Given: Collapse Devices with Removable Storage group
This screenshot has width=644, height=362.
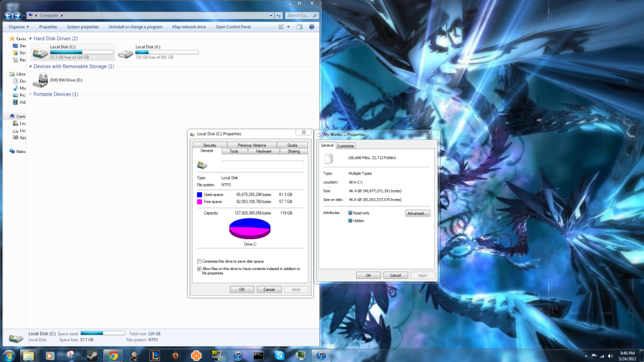Looking at the screenshot, I should 30,67.
